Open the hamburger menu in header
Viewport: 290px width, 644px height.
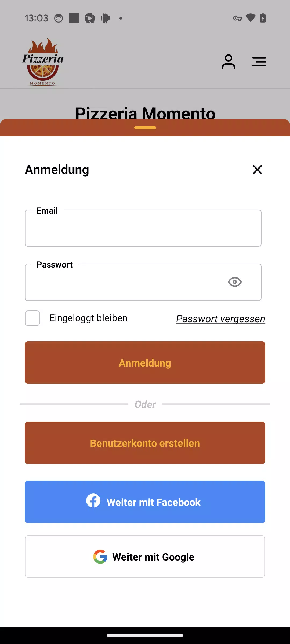(x=259, y=62)
